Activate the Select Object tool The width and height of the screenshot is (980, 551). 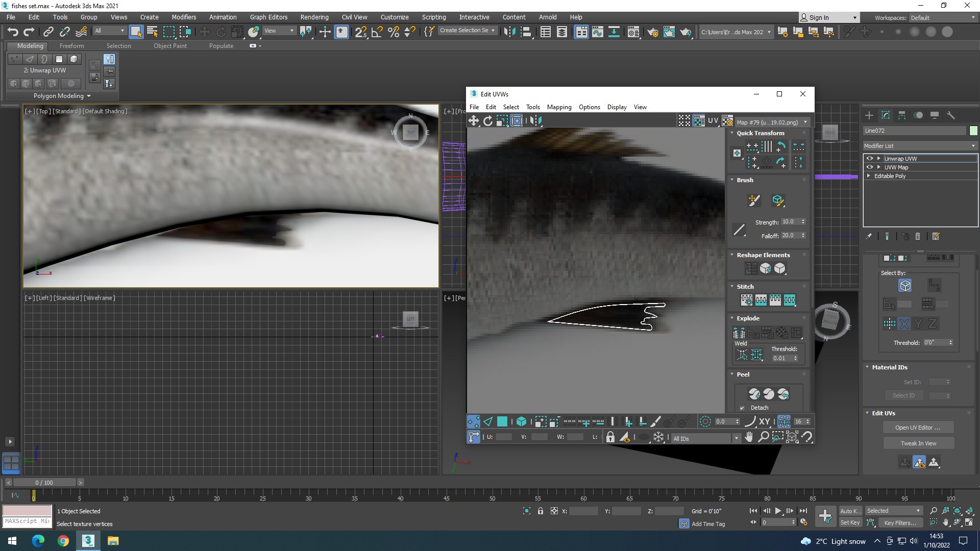pos(136,32)
